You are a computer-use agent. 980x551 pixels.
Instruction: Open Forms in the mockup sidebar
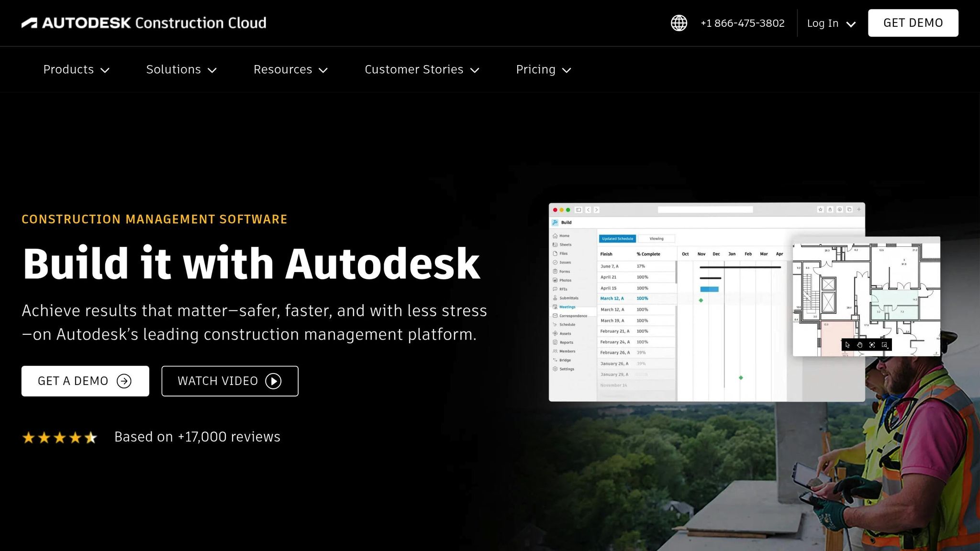click(x=561, y=271)
